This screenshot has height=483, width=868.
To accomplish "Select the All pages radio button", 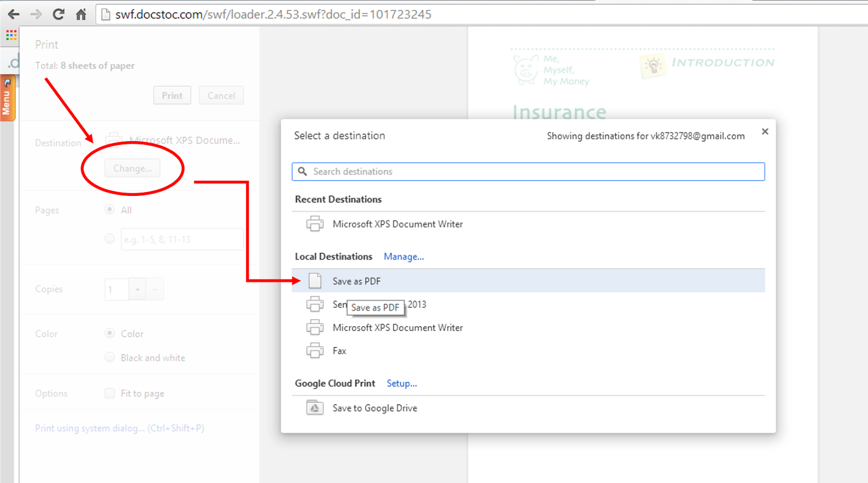I will 110,209.
